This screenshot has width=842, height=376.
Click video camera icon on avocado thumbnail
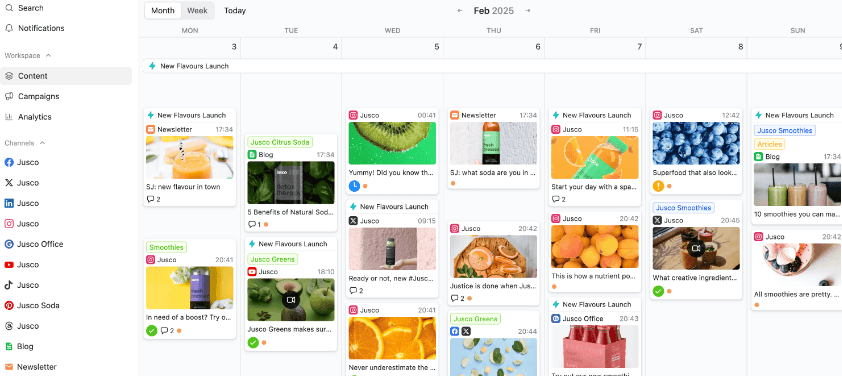[291, 299]
